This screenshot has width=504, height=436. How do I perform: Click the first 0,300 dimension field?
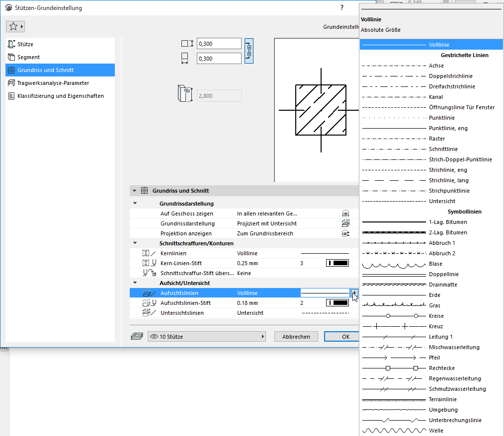coord(219,44)
